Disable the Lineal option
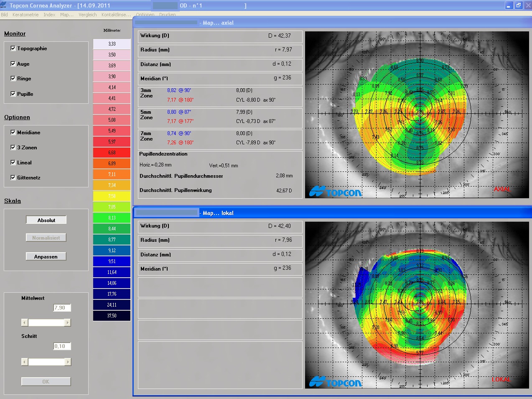This screenshot has height=399, width=532. [13, 163]
